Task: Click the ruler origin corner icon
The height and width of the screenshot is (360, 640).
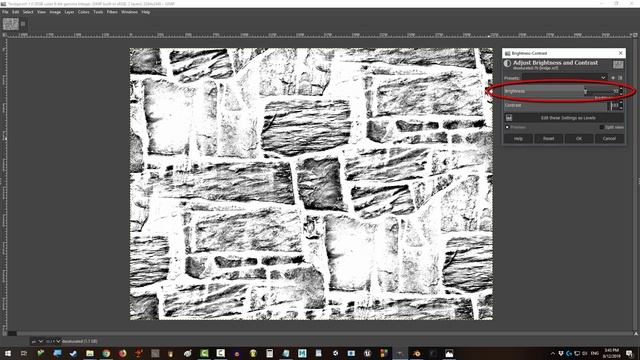Action: 4,36
